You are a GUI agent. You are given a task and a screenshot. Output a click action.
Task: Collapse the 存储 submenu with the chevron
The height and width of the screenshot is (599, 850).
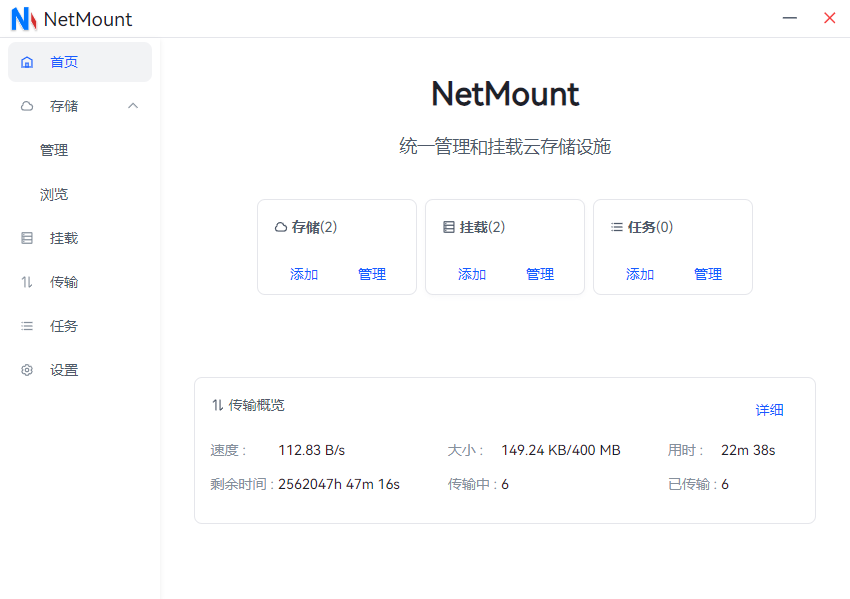point(133,106)
